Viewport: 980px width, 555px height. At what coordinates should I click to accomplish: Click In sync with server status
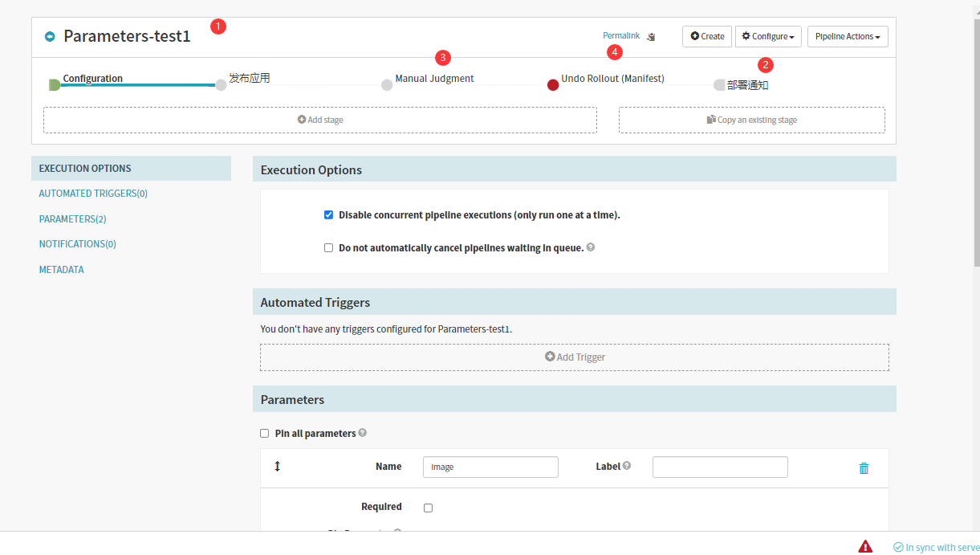(937, 547)
